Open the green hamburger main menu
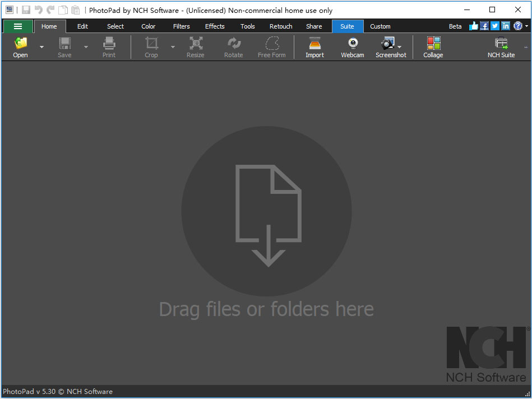532x399 pixels. (x=18, y=26)
